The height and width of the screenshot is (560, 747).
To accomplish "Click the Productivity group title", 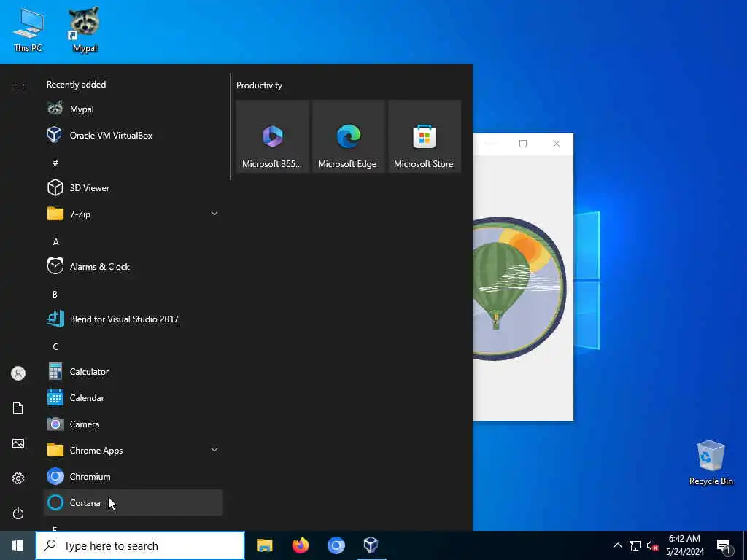I will (259, 85).
